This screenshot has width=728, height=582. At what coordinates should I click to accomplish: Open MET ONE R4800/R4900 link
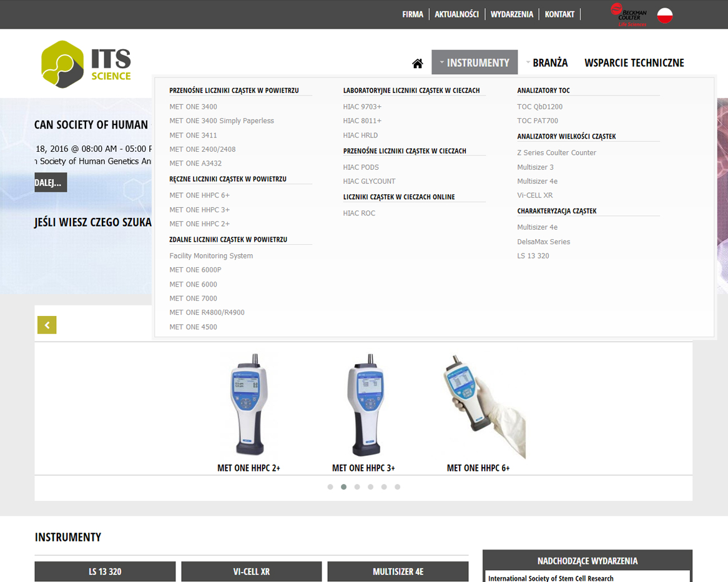click(x=207, y=313)
